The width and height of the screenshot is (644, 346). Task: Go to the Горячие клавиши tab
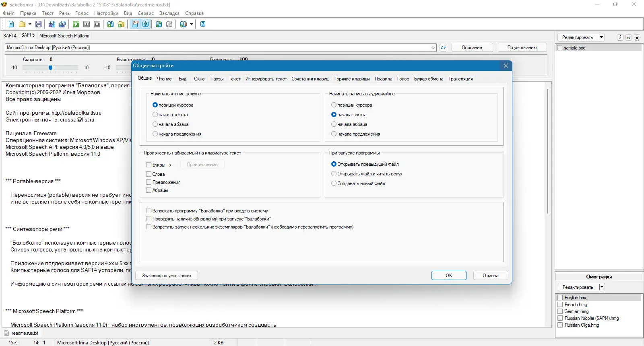click(352, 79)
